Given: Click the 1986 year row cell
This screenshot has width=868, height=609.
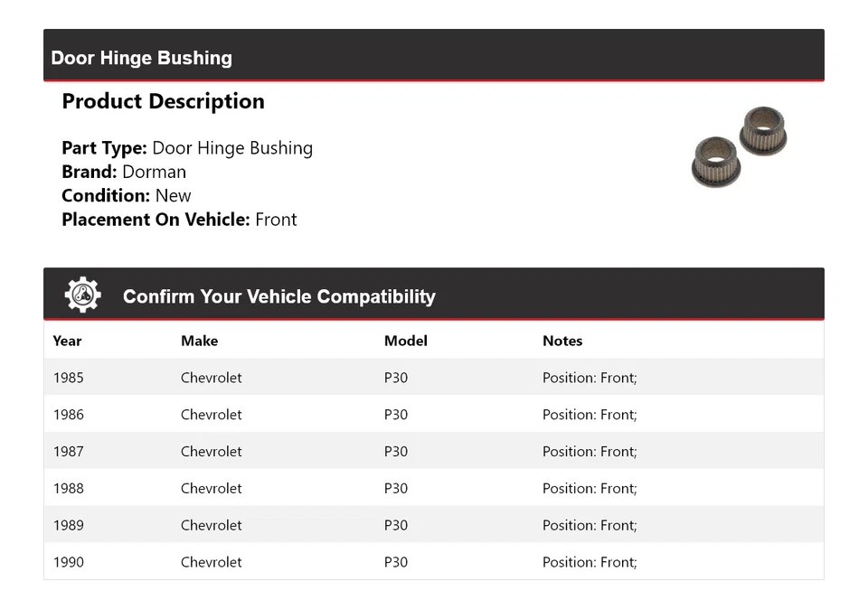Looking at the screenshot, I should click(x=68, y=415).
